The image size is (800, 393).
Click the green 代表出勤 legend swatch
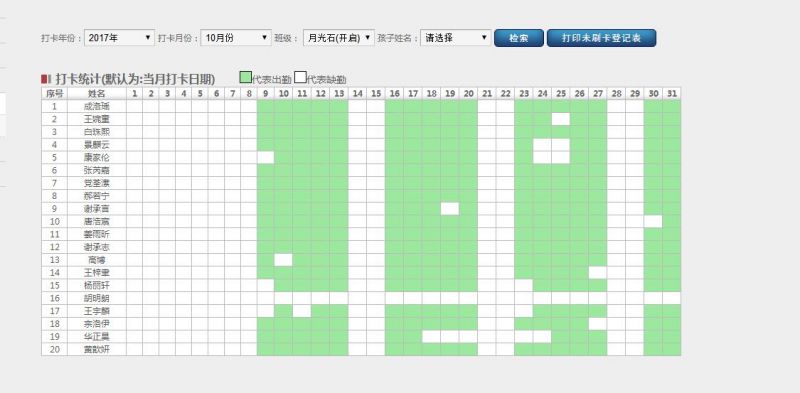coord(246,78)
